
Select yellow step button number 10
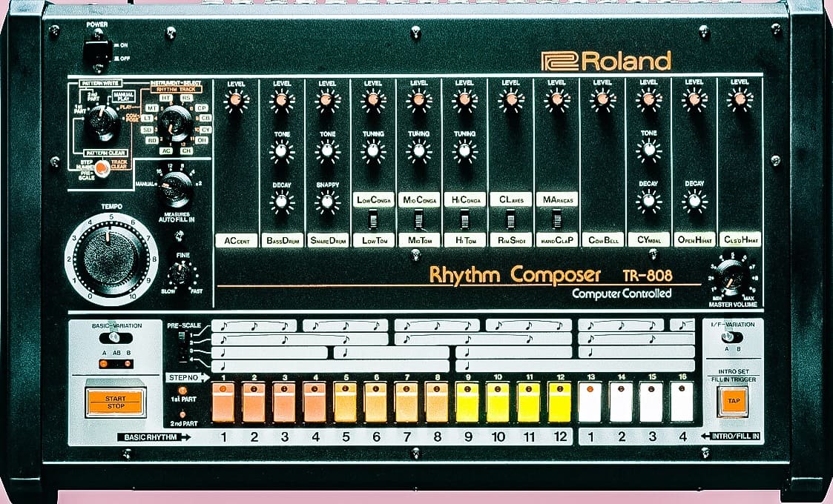[498, 402]
